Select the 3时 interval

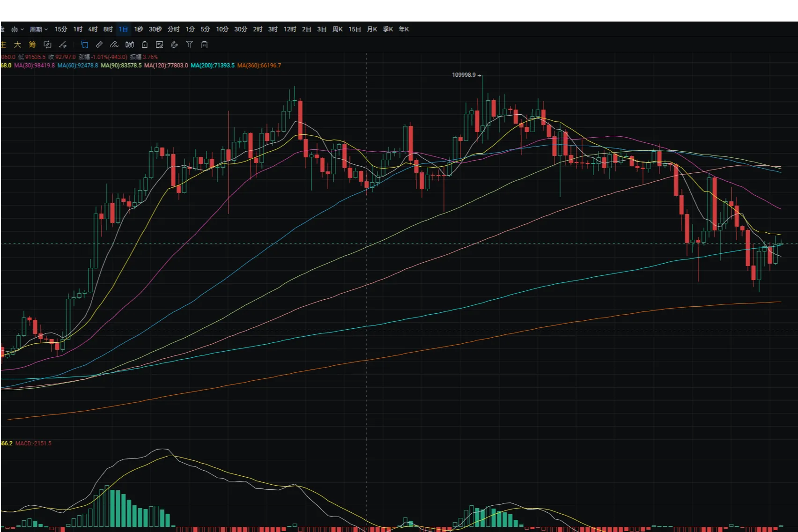pyautogui.click(x=273, y=30)
